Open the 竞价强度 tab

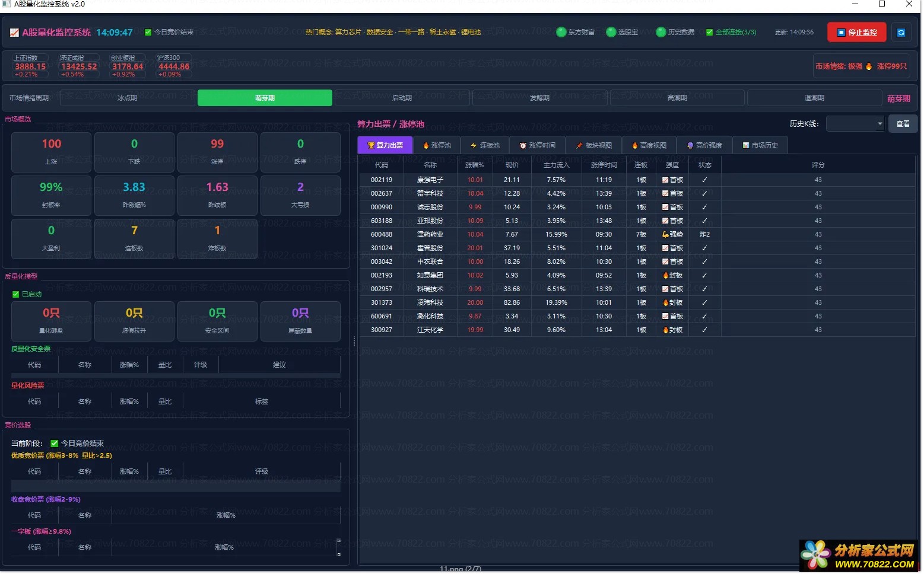704,145
